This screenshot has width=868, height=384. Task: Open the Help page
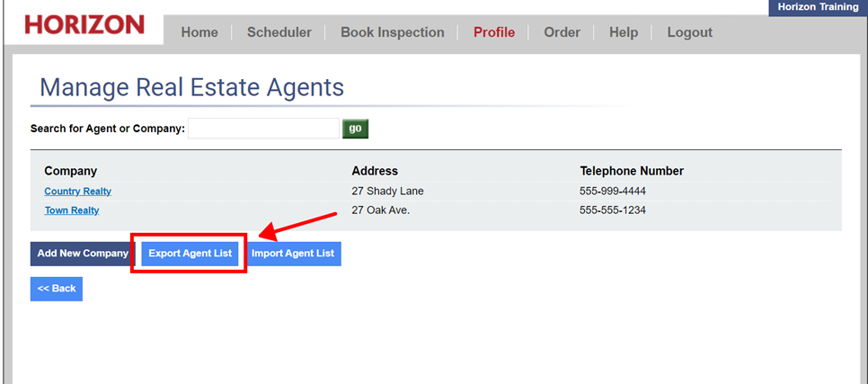(624, 32)
